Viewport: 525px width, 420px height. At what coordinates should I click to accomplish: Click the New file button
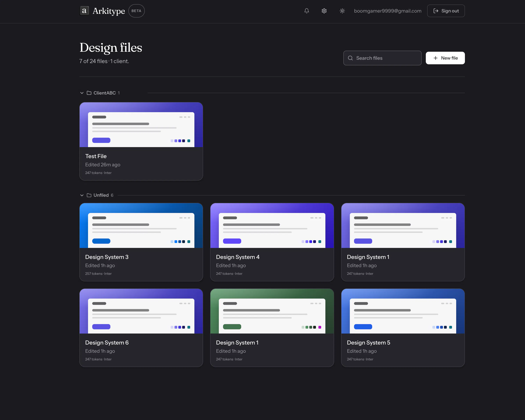[445, 58]
